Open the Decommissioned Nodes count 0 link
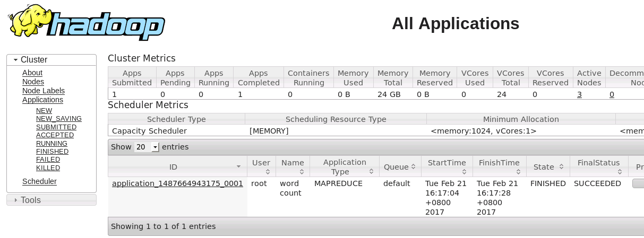The image size is (644, 238). point(612,94)
